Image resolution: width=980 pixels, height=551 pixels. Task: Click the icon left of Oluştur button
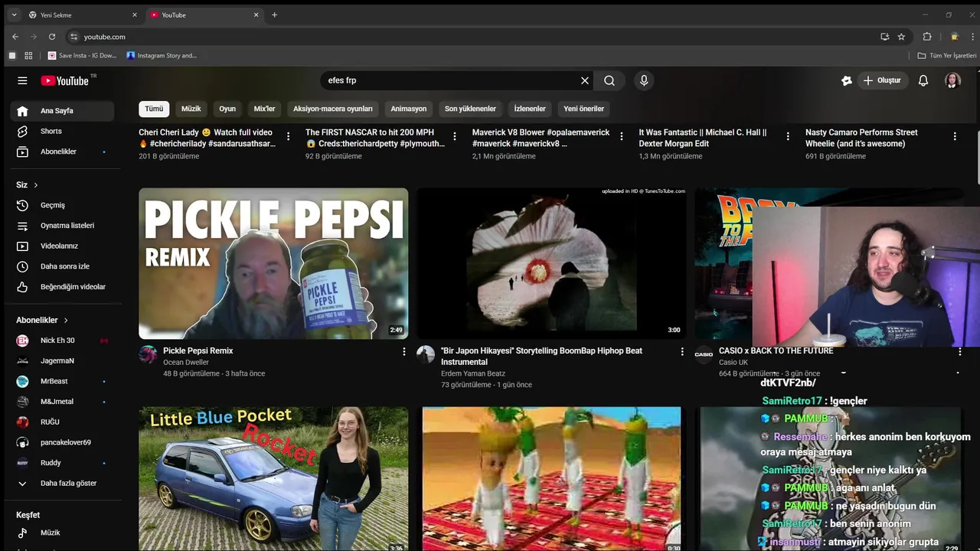coord(846,80)
